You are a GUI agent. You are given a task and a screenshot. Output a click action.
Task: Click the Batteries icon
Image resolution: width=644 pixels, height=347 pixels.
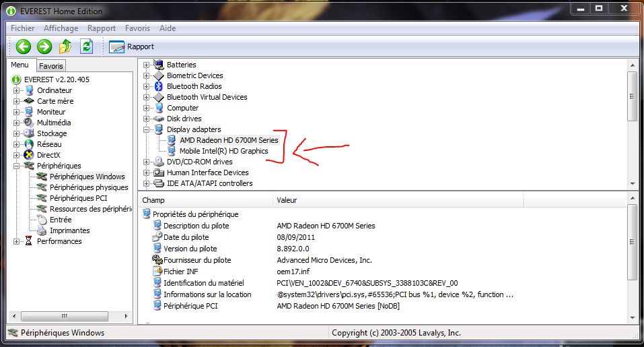[159, 65]
